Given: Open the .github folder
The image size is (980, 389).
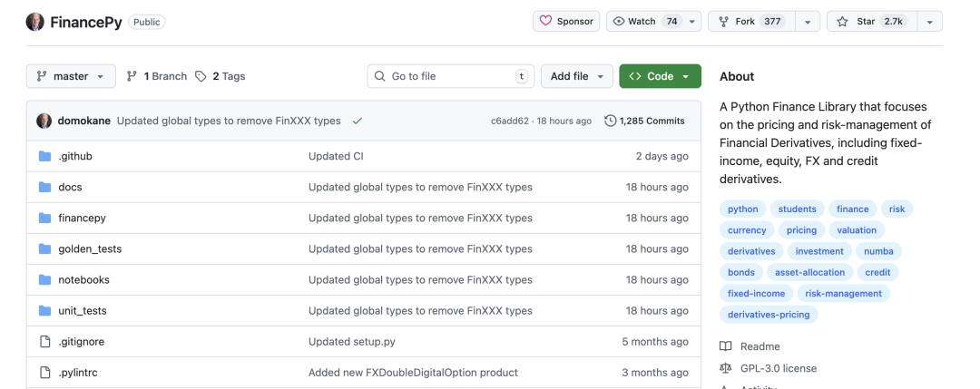Looking at the screenshot, I should (x=75, y=156).
